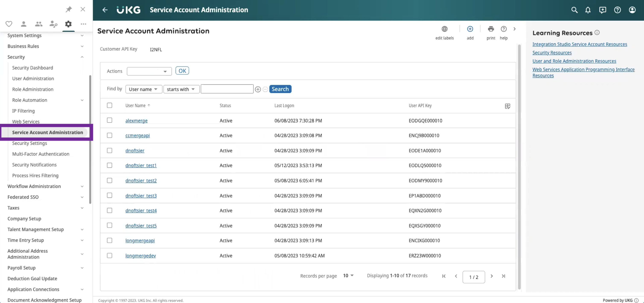
Task: Open the search magnifier in header
Action: click(x=574, y=10)
